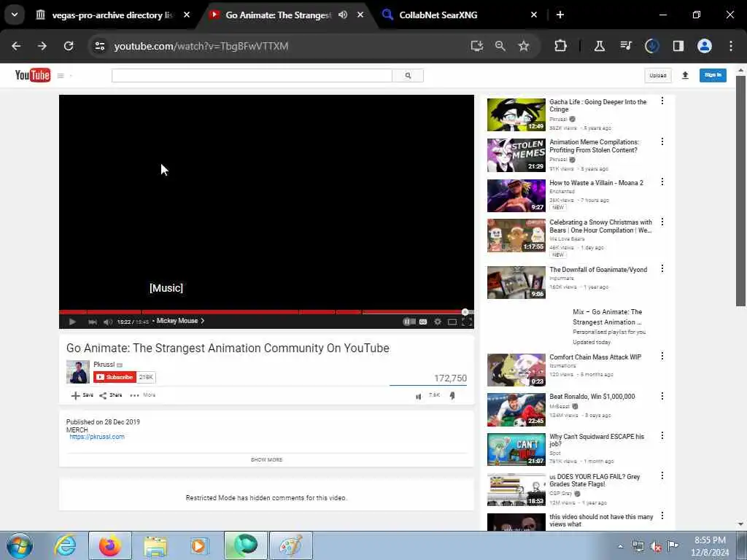Toggle closed captions in the player
This screenshot has width=747, height=560.
pos(423,322)
